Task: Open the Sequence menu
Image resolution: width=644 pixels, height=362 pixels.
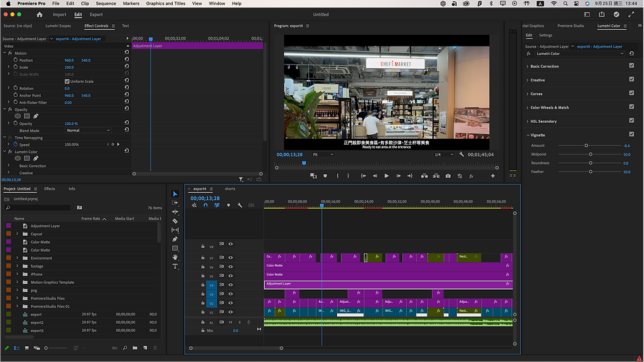Action: pos(106,3)
